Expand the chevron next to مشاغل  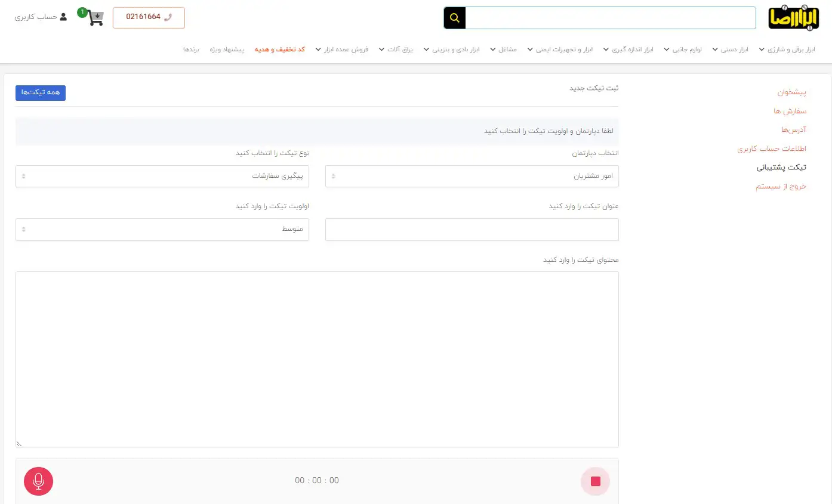(493, 50)
